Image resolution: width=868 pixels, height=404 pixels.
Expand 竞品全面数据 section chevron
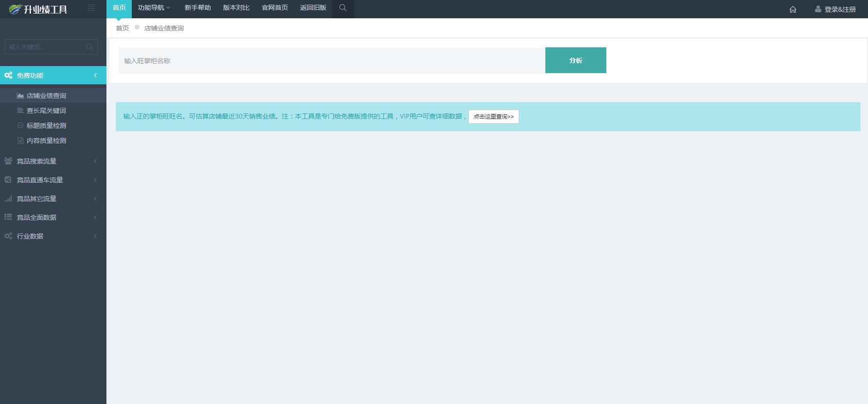coord(95,217)
